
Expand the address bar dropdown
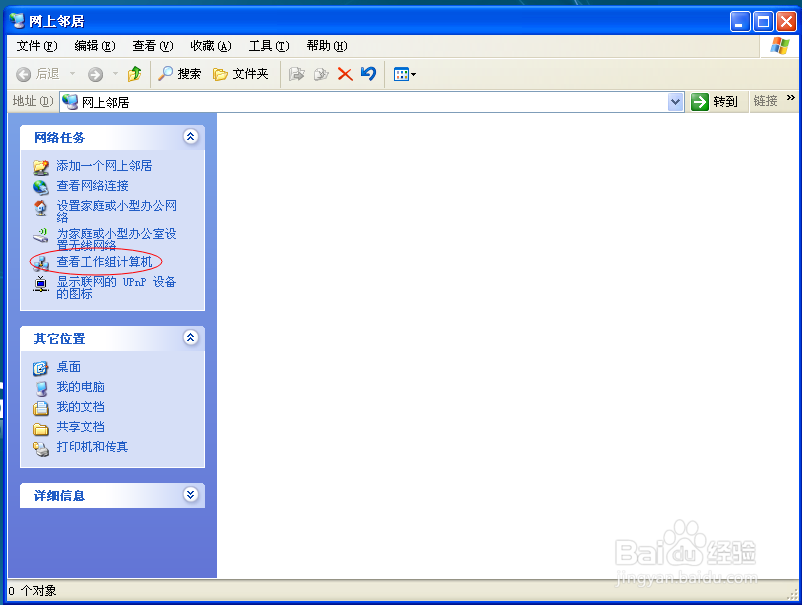pyautogui.click(x=675, y=102)
